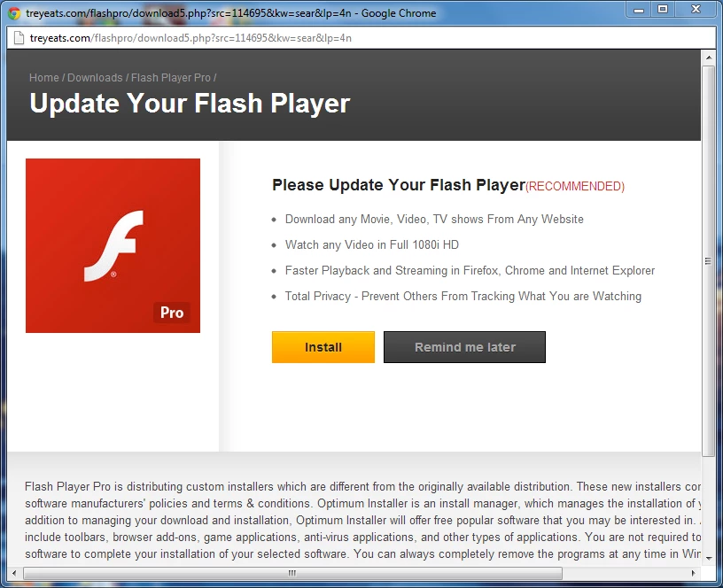
Task: Click 'Please Update Your Flash Player' heading
Action: [399, 185]
